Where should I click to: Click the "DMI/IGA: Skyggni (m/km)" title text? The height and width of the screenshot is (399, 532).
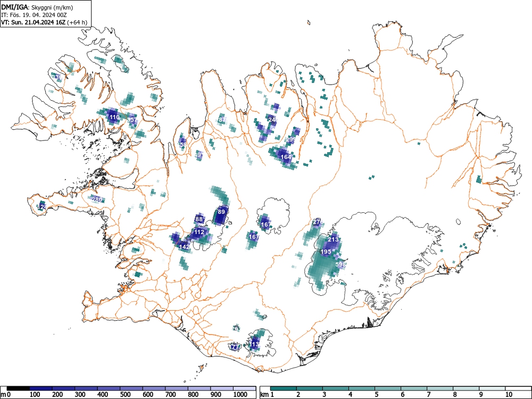coord(37,7)
